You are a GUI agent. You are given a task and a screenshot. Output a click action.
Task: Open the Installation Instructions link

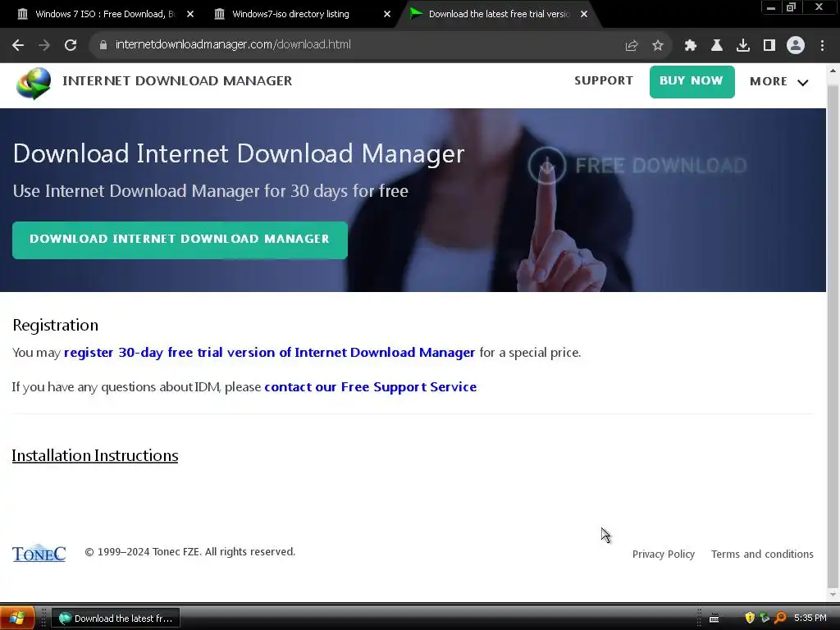tap(95, 455)
